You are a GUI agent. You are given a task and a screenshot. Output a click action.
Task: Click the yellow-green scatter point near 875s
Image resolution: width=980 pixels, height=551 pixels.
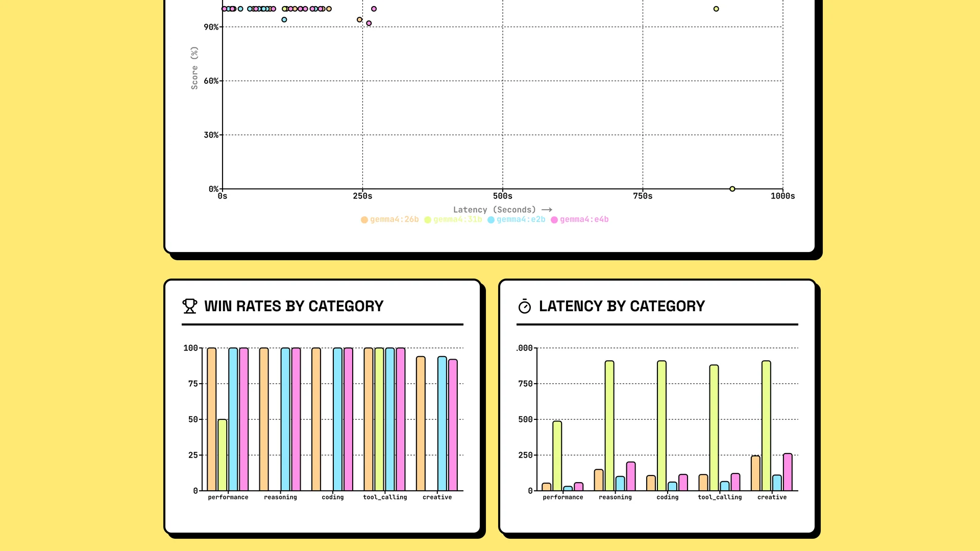(x=716, y=9)
